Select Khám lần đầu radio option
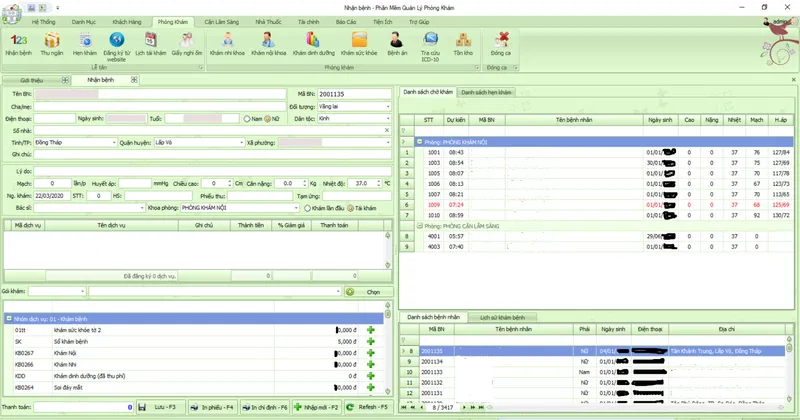The image size is (800, 420). 306,207
